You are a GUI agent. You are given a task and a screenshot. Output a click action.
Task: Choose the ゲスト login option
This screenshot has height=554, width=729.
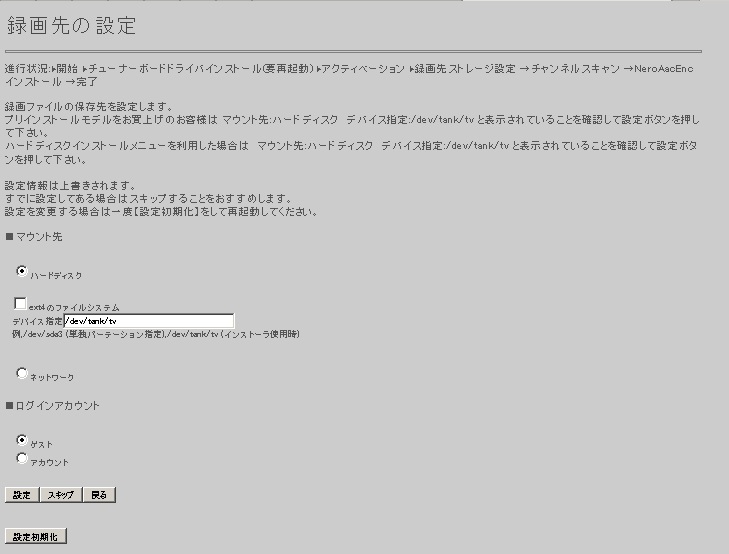22,440
